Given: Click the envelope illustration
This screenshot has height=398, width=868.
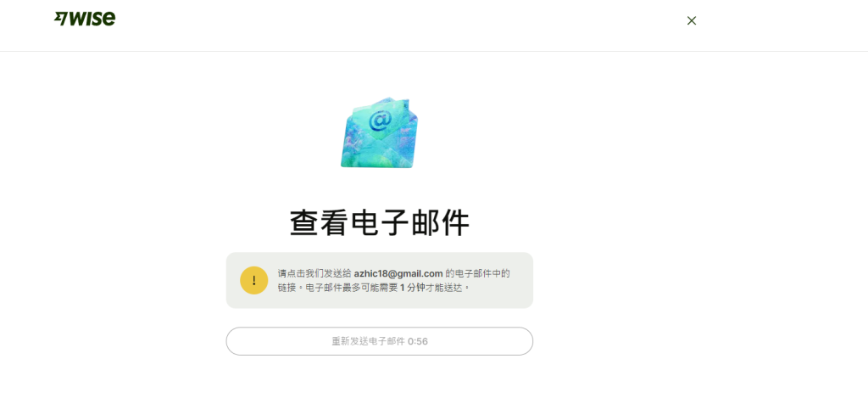Looking at the screenshot, I should coord(379,133).
